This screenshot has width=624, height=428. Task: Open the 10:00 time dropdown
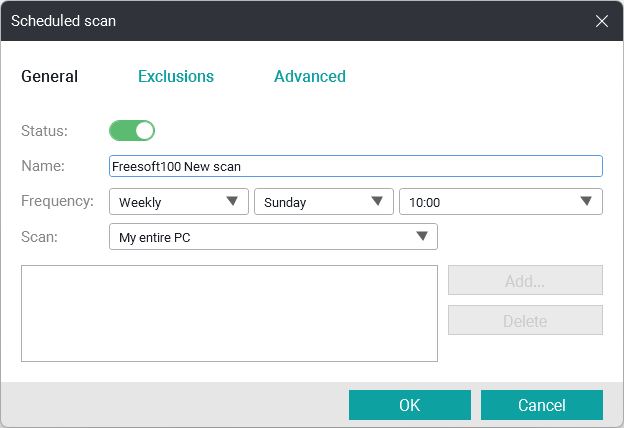501,201
